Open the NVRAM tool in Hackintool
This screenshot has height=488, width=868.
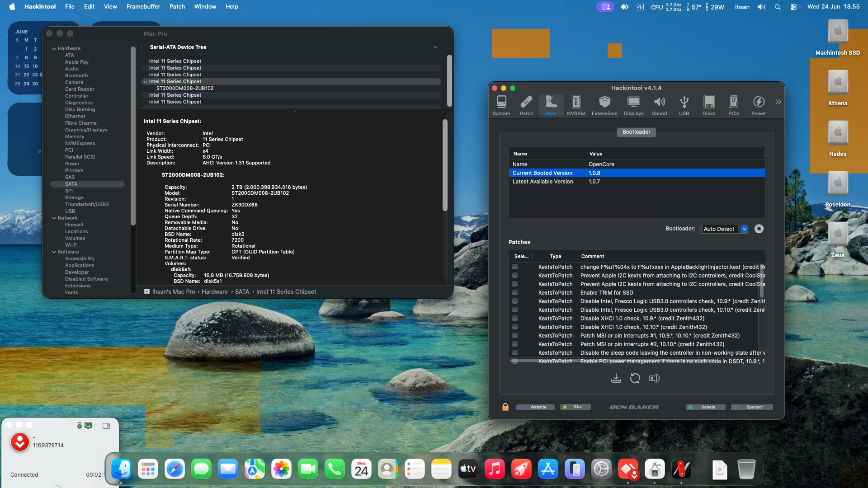point(576,106)
